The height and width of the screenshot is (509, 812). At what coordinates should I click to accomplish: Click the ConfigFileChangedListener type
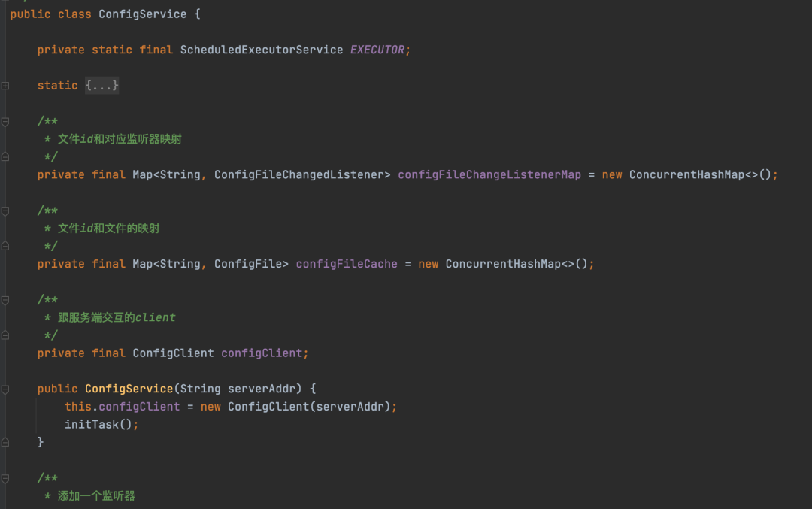(298, 175)
